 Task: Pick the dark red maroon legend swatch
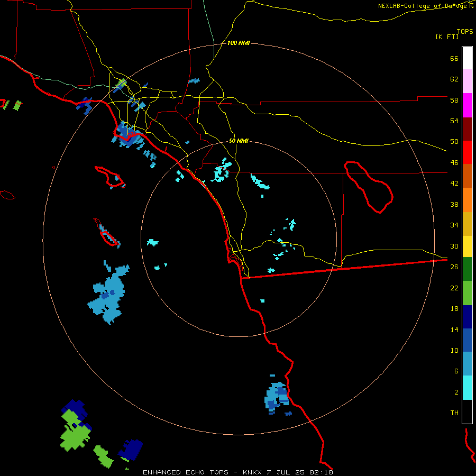tap(467, 129)
